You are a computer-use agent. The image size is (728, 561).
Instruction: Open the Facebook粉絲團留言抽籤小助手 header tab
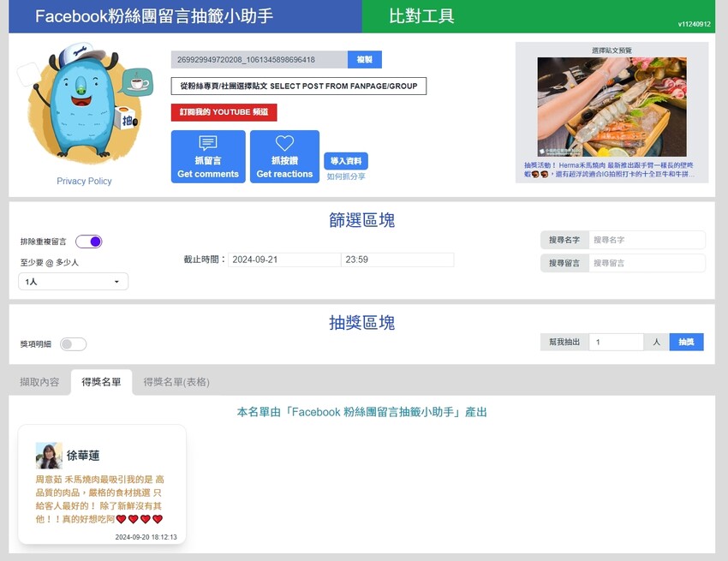point(185,16)
